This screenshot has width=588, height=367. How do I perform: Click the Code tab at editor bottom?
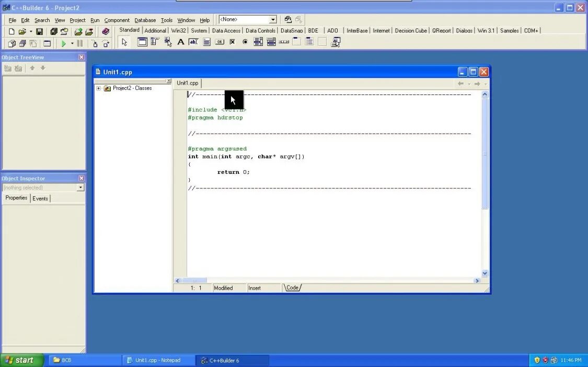click(x=293, y=288)
